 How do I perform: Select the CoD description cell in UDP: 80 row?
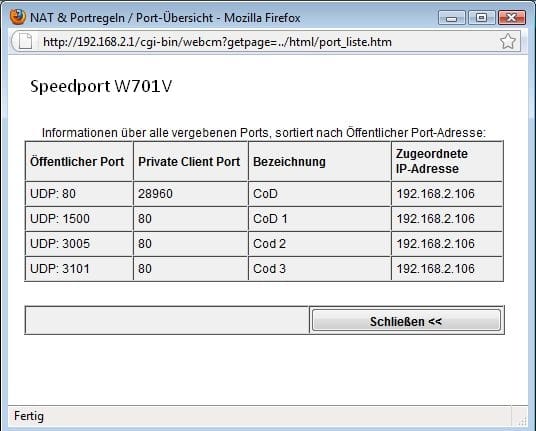320,193
